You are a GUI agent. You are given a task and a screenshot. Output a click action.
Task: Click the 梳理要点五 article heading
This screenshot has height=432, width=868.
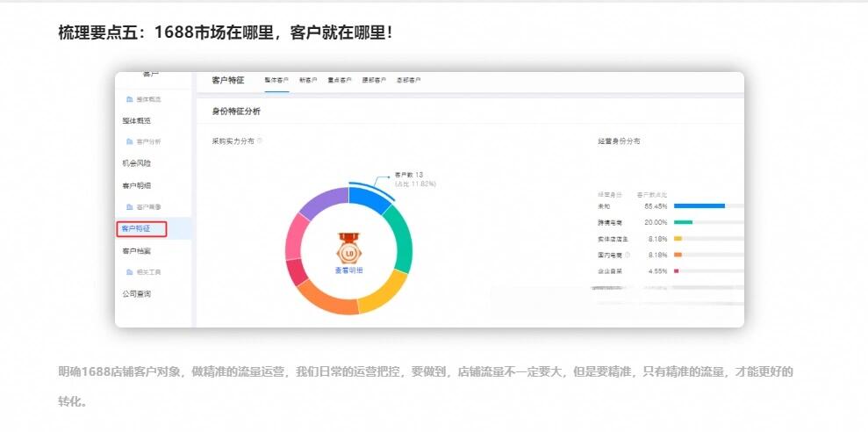226,32
